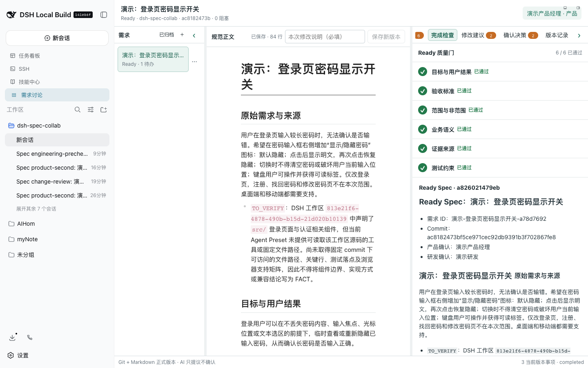The width and height of the screenshot is (588, 368).
Task: Switch to 完成检查 tab
Action: coord(443,35)
